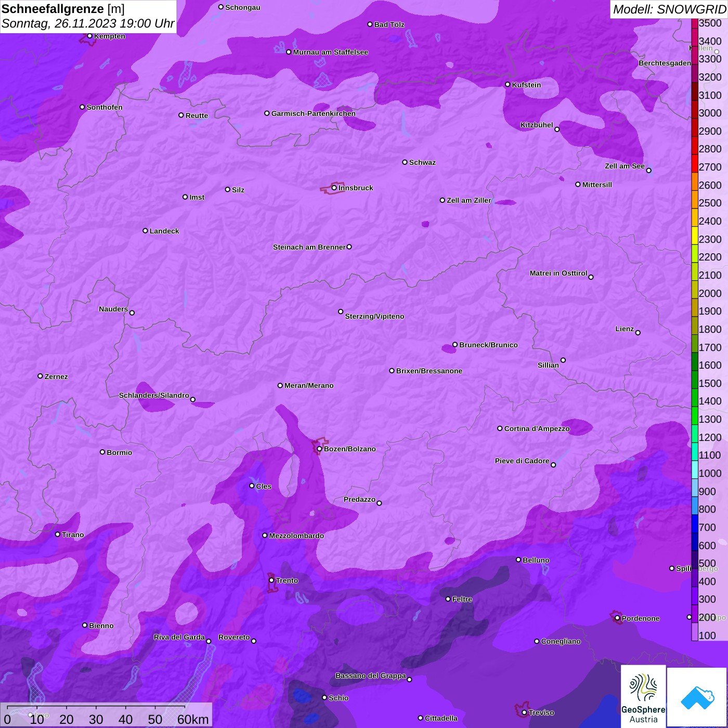The width and height of the screenshot is (728, 728).
Task: Click the Kufstein city marker dot
Action: tap(508, 84)
